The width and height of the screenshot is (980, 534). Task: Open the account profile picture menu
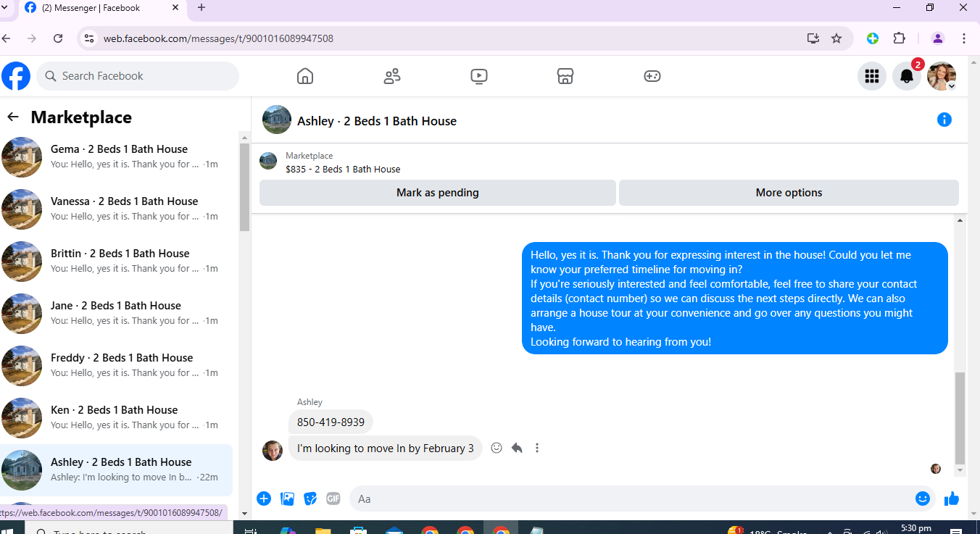pos(942,76)
